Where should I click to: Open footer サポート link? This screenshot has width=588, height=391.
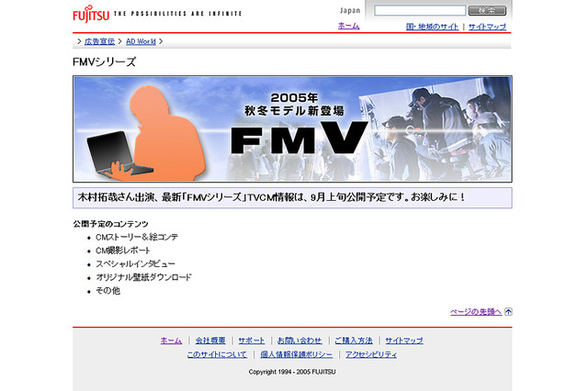pyautogui.click(x=252, y=341)
